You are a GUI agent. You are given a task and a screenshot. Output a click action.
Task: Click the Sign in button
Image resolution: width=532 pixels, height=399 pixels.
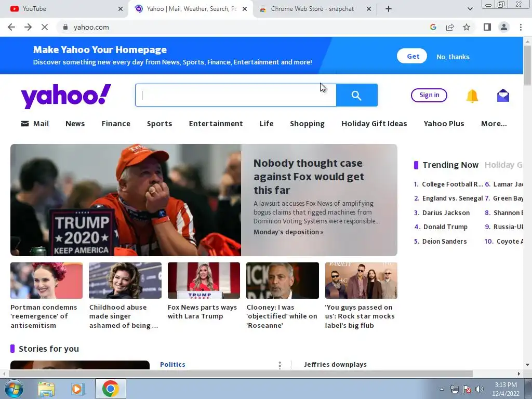(x=429, y=95)
